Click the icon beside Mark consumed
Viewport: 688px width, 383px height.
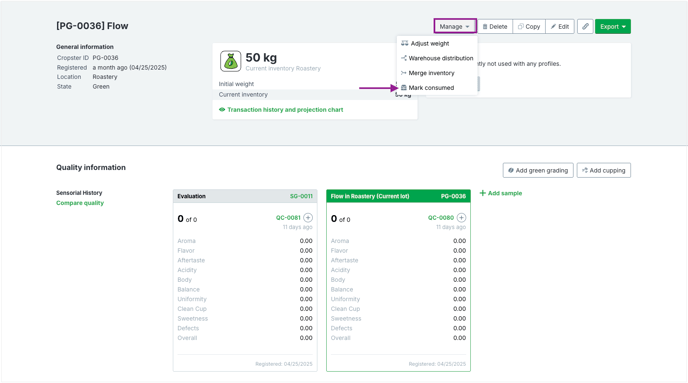404,88
